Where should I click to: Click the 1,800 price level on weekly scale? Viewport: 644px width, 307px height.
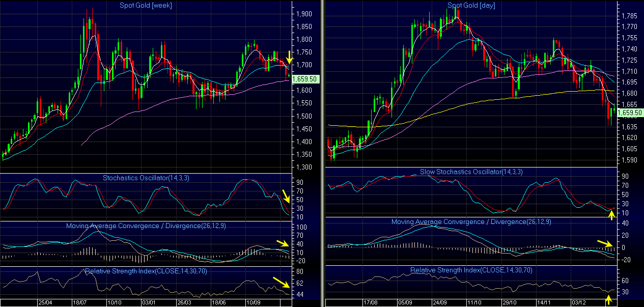[304, 39]
